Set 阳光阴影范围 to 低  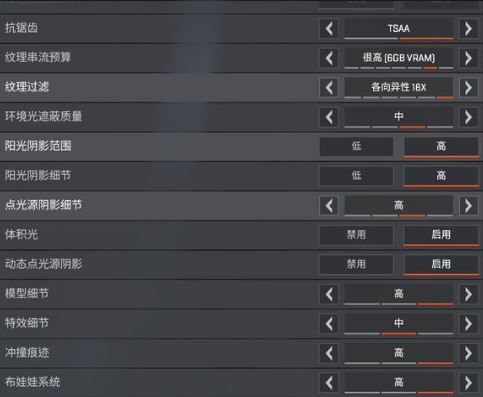pyautogui.click(x=356, y=146)
